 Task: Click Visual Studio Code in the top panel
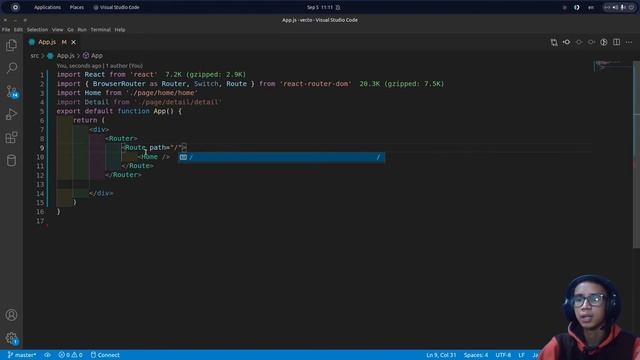point(116,7)
